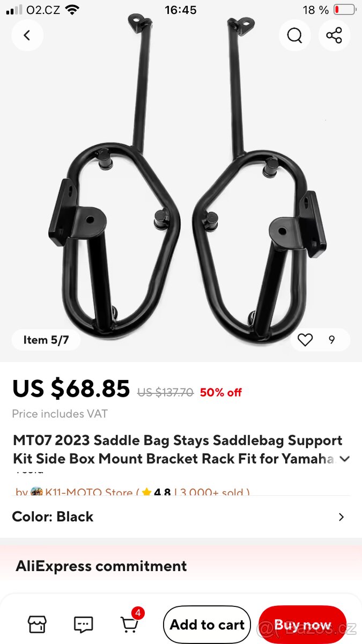Add item to wishlist with heart icon

pyautogui.click(x=305, y=340)
